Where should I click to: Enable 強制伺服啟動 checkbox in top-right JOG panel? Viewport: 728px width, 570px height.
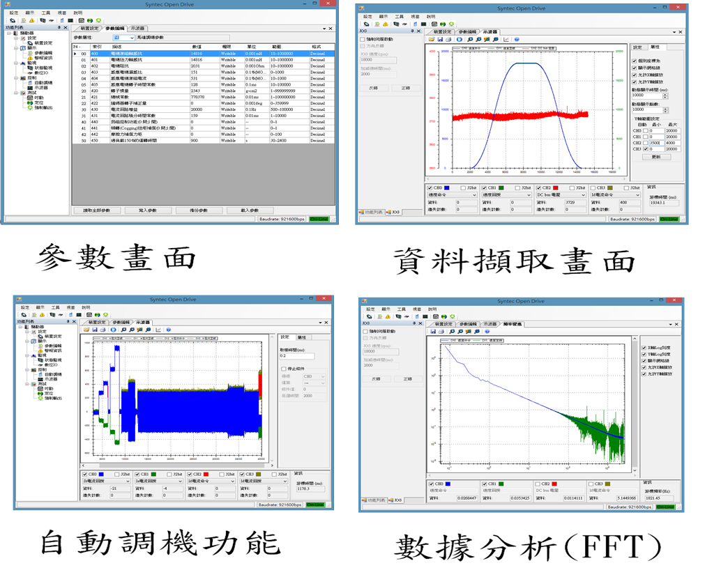[362, 39]
